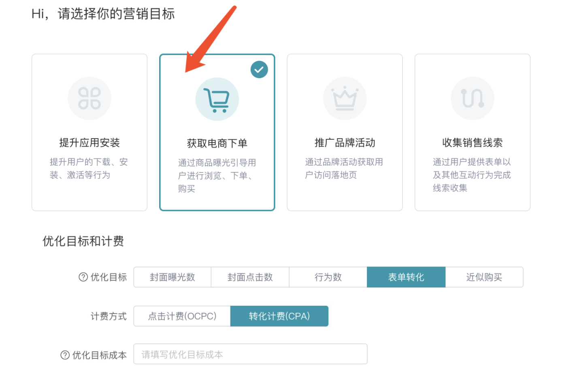Select 封面曝光数 optimization goal
Image resolution: width=588 pixels, height=388 pixels.
click(172, 277)
